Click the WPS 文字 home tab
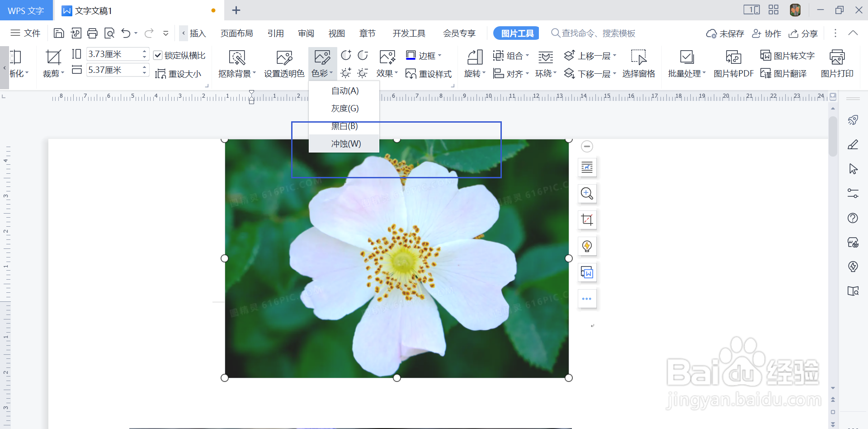Viewport: 868px width, 429px height. 26,10
